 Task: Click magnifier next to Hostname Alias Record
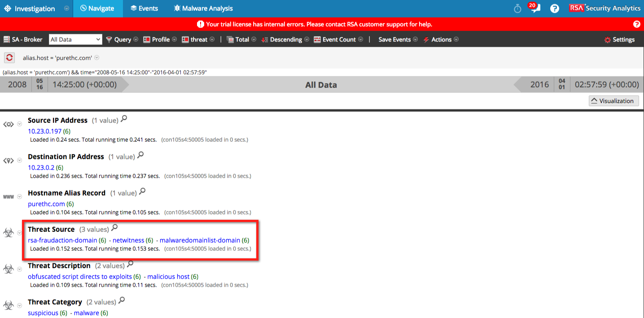point(142,192)
